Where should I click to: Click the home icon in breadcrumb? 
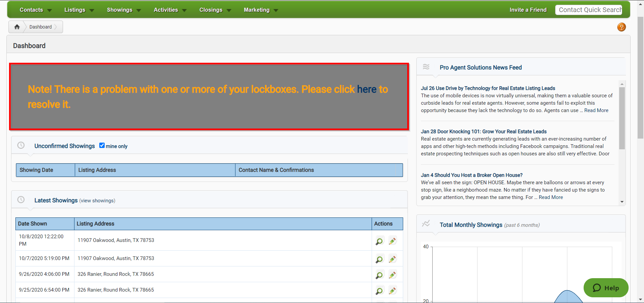(17, 27)
